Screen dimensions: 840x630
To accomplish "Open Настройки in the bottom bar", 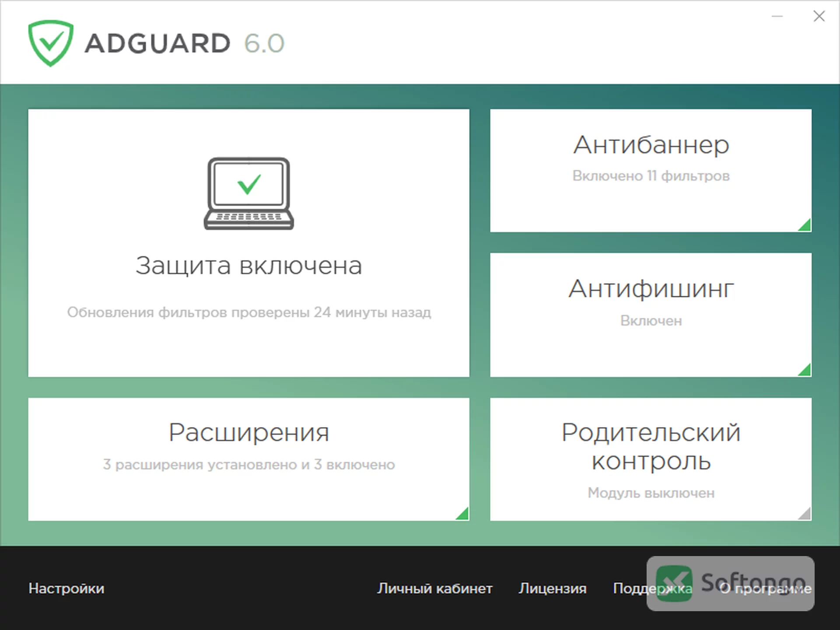I will pos(66,588).
